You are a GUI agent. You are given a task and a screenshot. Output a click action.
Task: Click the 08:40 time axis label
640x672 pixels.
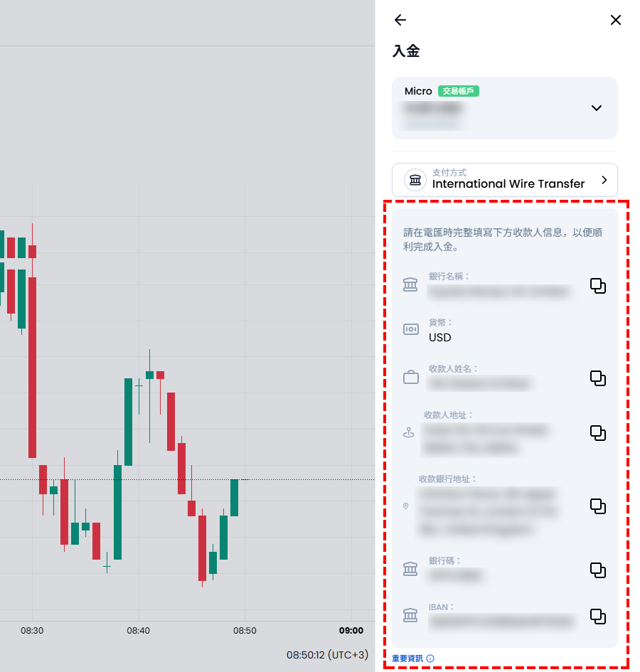138,630
